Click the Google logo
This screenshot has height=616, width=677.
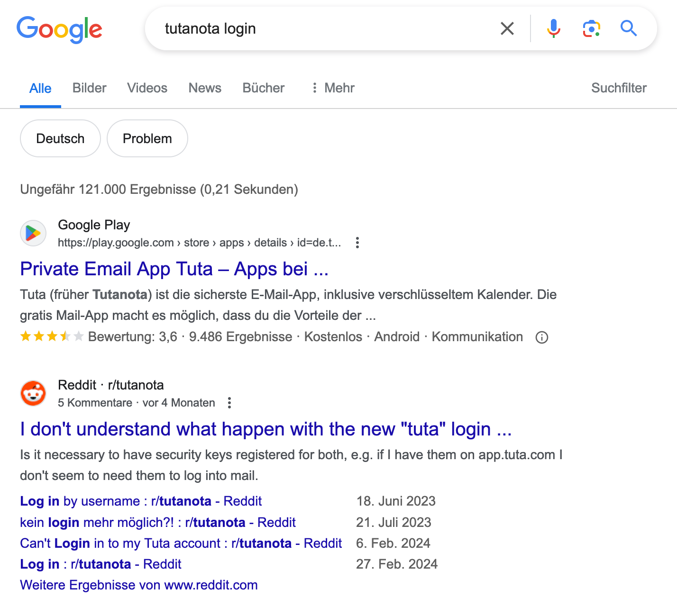(x=59, y=29)
